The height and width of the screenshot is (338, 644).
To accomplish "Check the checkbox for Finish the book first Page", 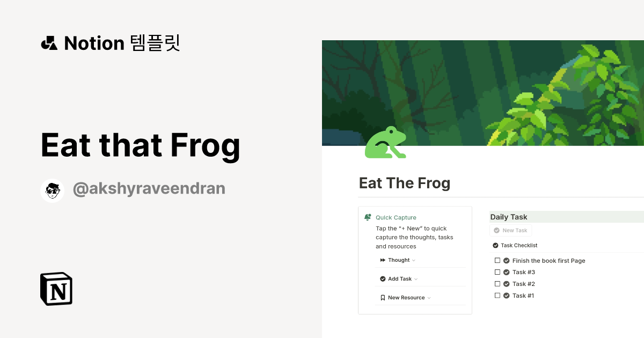I will coord(497,260).
